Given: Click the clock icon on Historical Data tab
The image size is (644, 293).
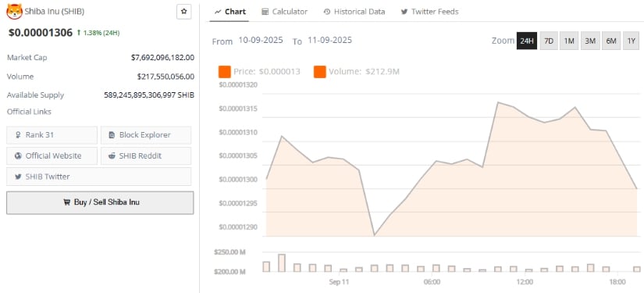Looking at the screenshot, I should tap(327, 12).
